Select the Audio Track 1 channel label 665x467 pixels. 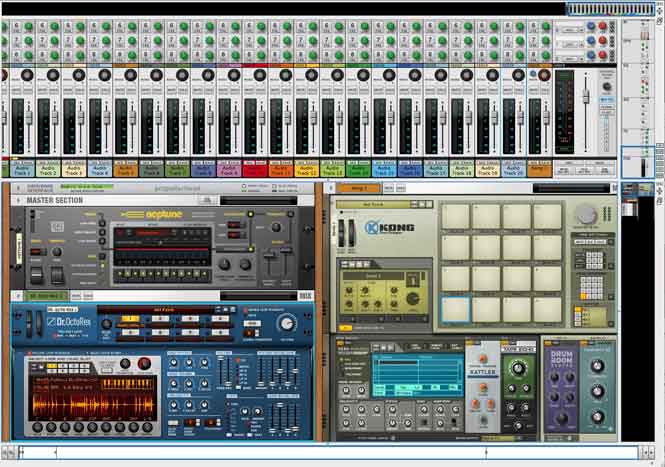pos(21,170)
